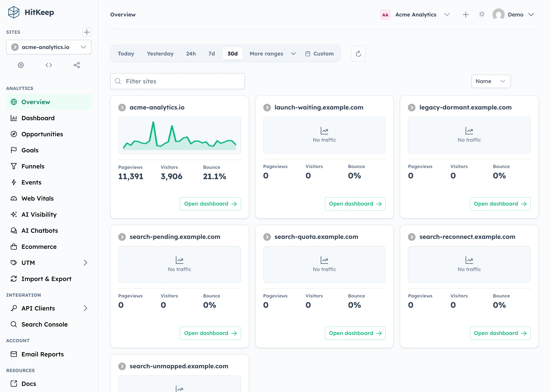Open the tracking code snippet icon

pyautogui.click(x=49, y=65)
